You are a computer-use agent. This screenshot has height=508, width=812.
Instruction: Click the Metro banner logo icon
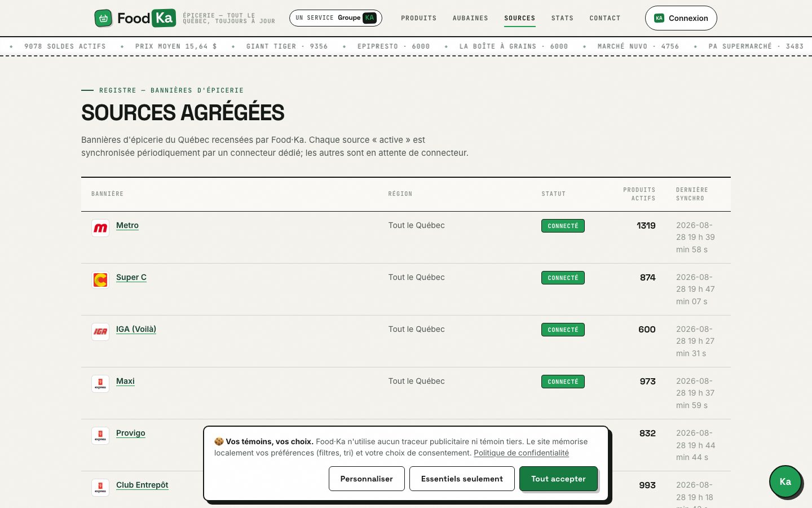click(x=100, y=228)
